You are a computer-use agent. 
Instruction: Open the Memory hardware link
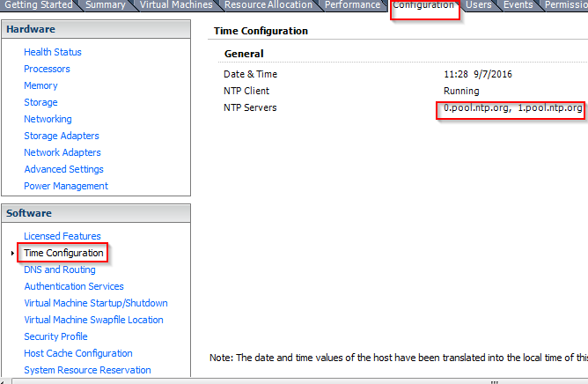tap(40, 85)
